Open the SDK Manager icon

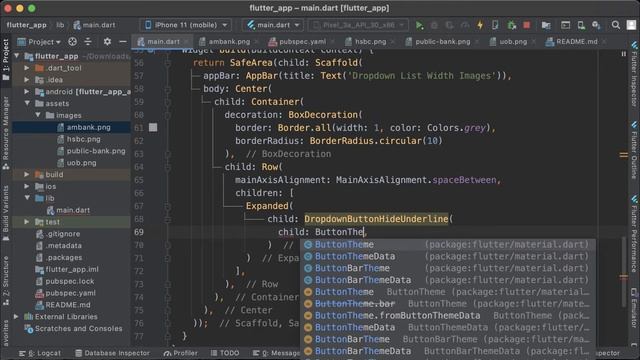(596, 25)
